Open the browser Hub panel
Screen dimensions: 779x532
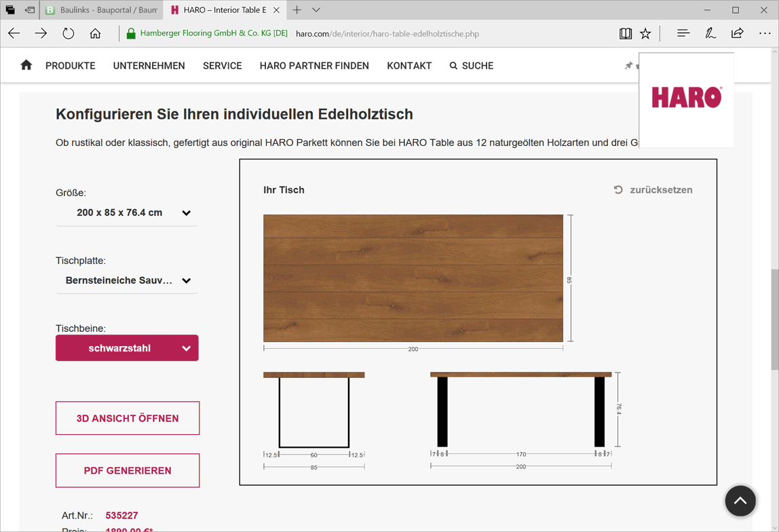pyautogui.click(x=683, y=33)
